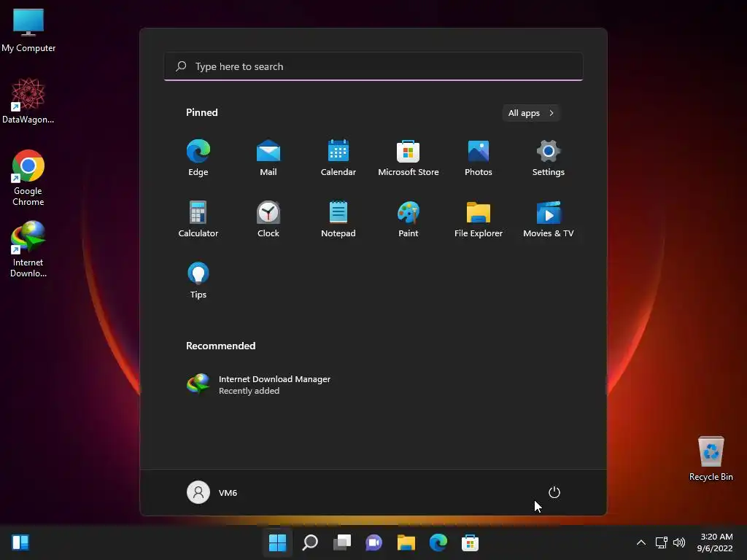Viewport: 747px width, 560px height.
Task: Launch Movies & TV app
Action: tap(549, 219)
